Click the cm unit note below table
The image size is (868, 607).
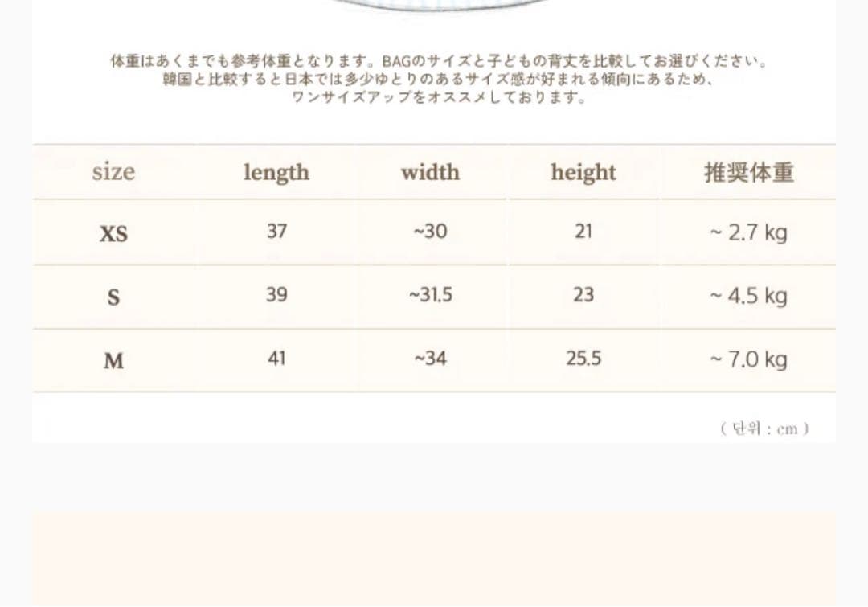tap(764, 429)
